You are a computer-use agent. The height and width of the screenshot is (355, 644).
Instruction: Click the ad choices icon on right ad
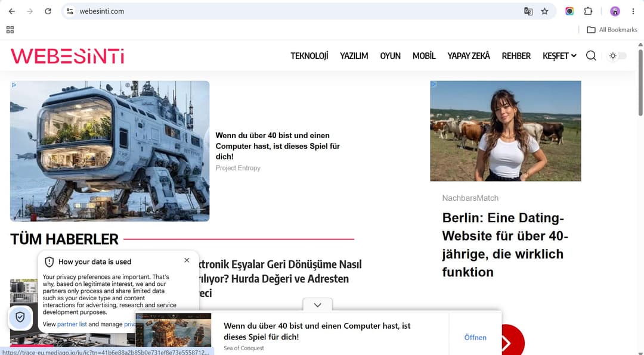coord(434,85)
